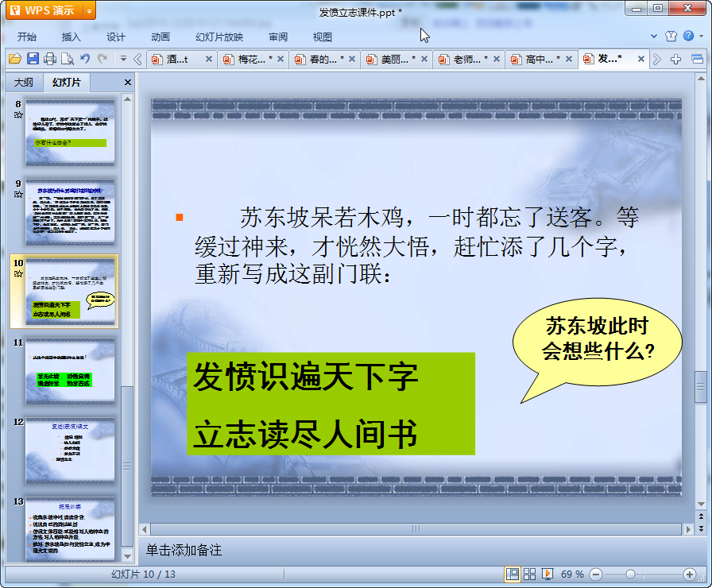Click the zoom slider handle

[x=630, y=574]
